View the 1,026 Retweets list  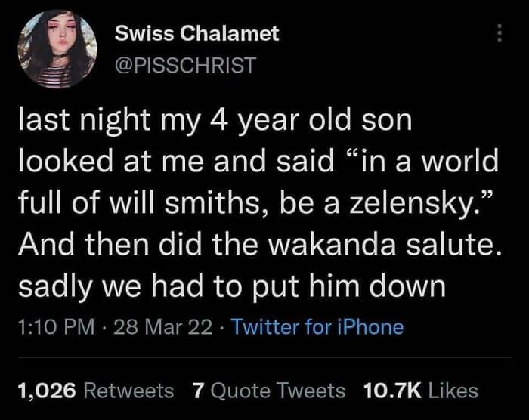point(95,390)
